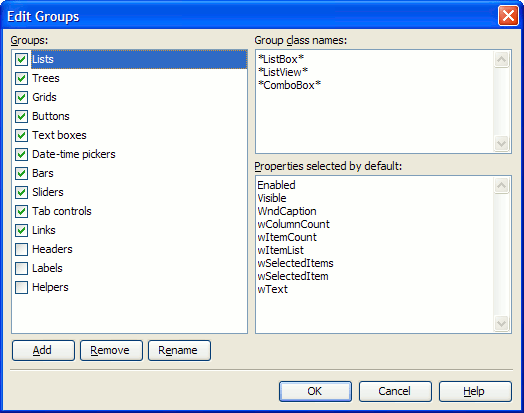Click class names scrollbar up arrow
This screenshot has height=413, width=524.
(x=501, y=60)
